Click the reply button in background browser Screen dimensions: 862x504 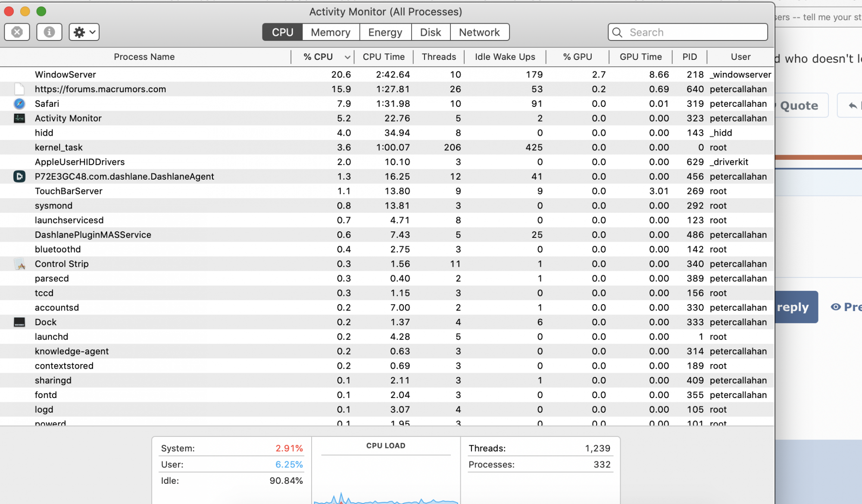[796, 307]
